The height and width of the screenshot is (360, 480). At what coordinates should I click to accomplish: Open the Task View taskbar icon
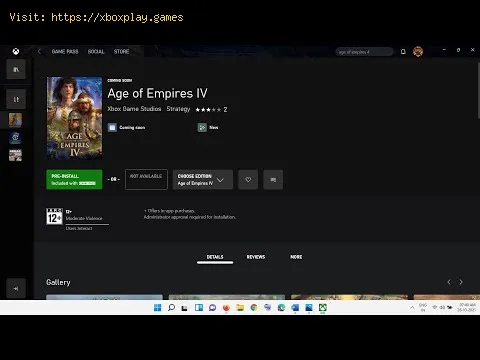(x=185, y=308)
